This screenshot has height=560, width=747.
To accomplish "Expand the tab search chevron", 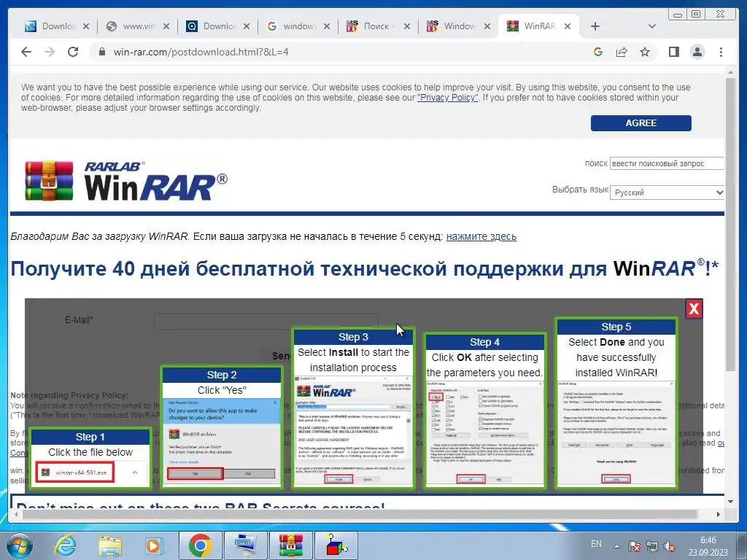I will (x=652, y=26).
